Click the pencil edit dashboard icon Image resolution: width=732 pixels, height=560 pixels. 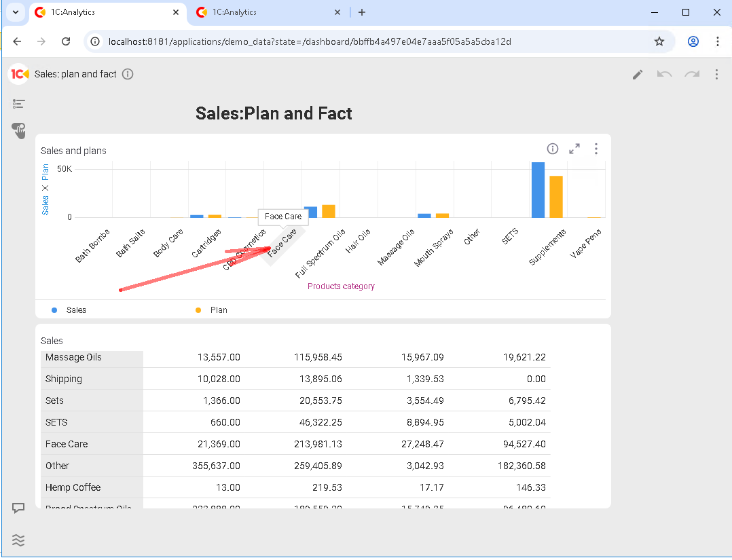pos(637,75)
